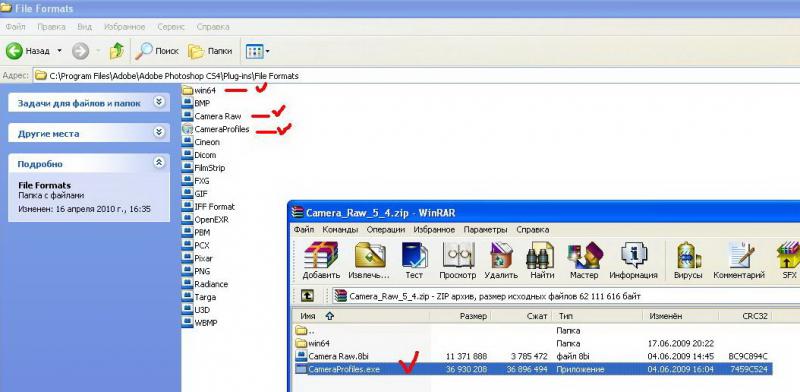Select Camera Raw.8bi row in WinRAR

coord(534,356)
